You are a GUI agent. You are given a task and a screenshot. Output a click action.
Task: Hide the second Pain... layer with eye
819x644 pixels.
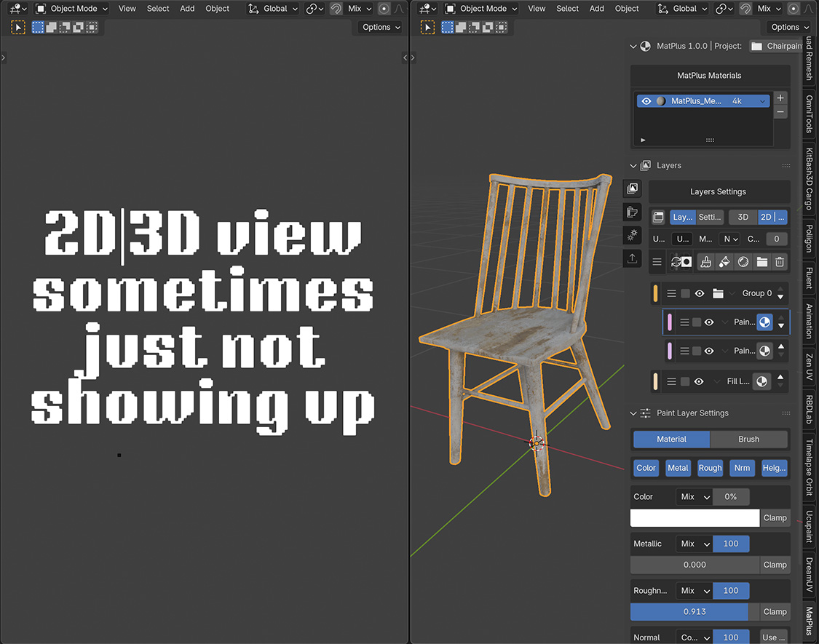pyautogui.click(x=709, y=351)
